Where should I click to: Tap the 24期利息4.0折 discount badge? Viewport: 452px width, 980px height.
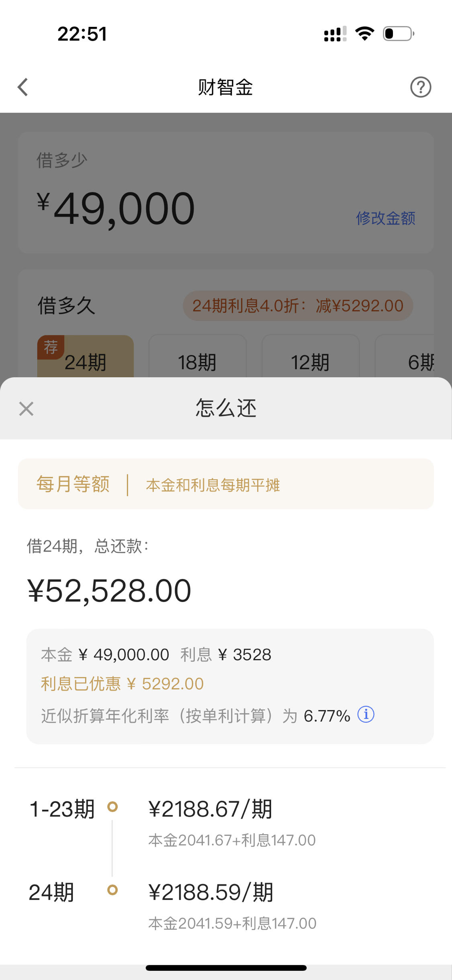298,306
